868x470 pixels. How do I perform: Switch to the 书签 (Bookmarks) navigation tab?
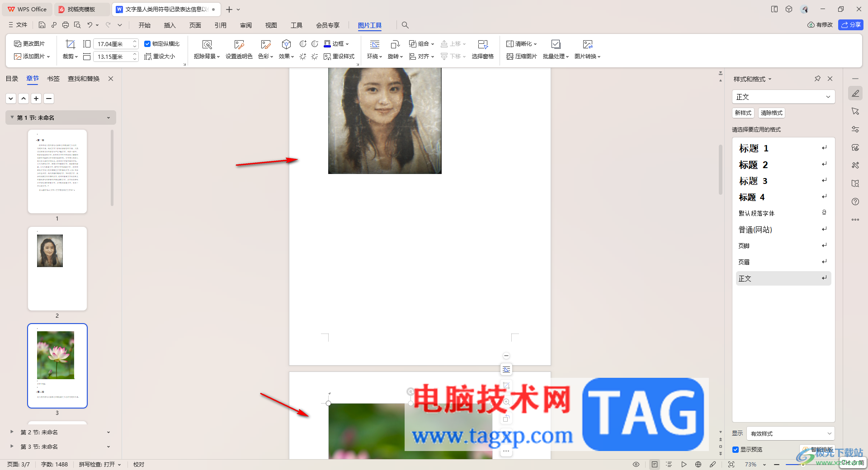point(53,79)
